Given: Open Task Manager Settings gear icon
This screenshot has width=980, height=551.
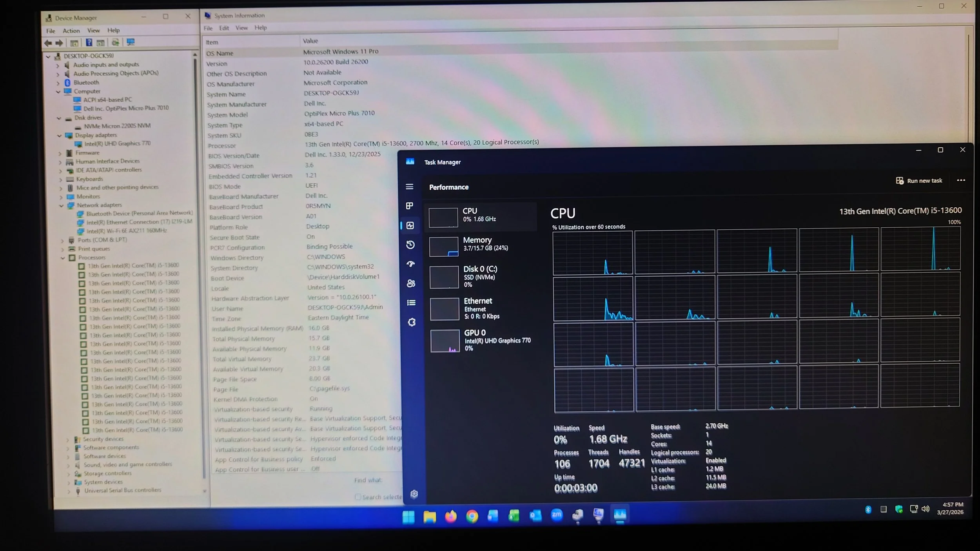Looking at the screenshot, I should tap(414, 494).
